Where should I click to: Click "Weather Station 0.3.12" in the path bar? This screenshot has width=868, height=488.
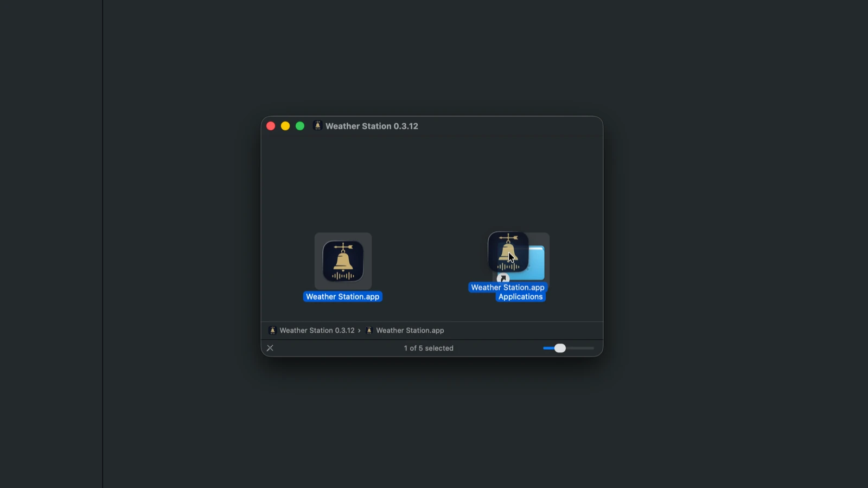tap(317, 331)
